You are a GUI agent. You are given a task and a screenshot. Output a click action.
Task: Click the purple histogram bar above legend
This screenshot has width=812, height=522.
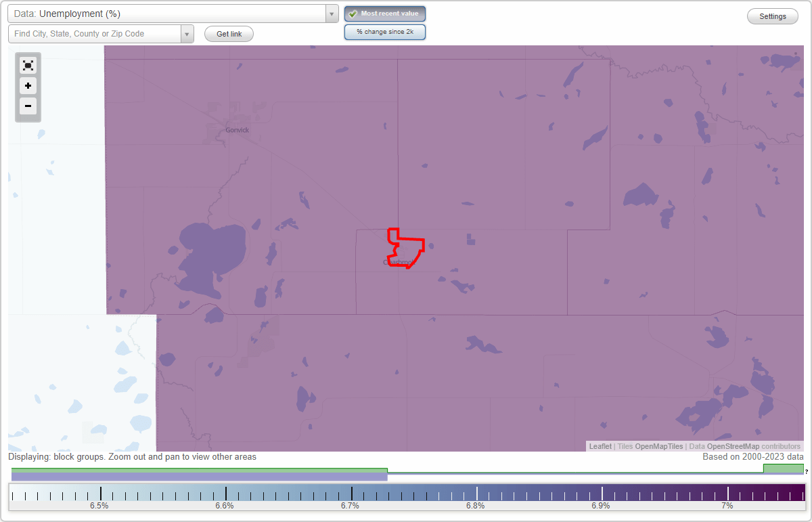point(199,477)
